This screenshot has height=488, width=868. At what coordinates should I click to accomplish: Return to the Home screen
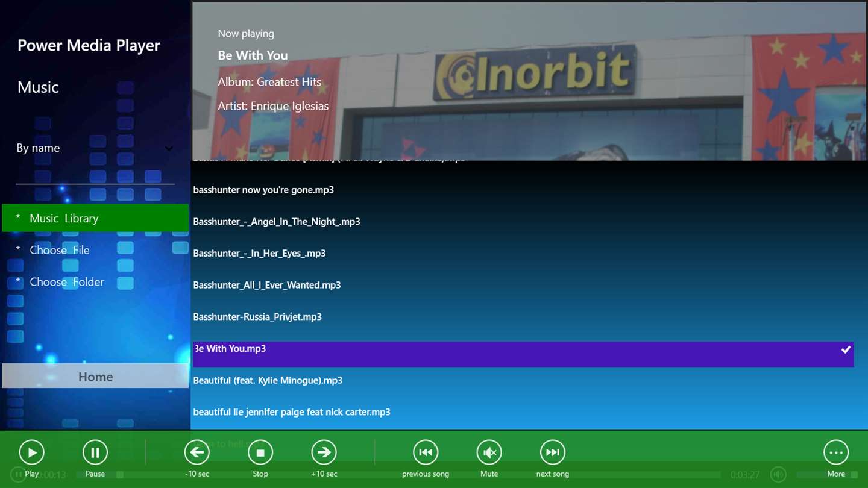click(95, 377)
